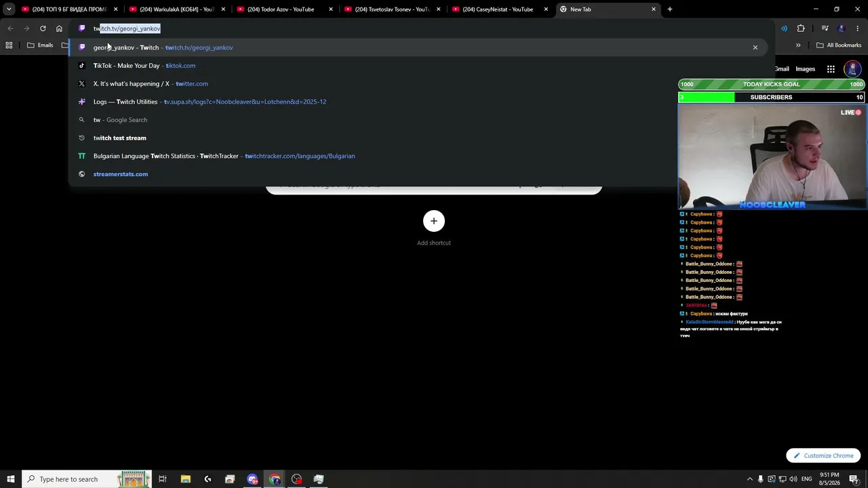The width and height of the screenshot is (868, 488).
Task: Reload the current page
Action: (43, 28)
